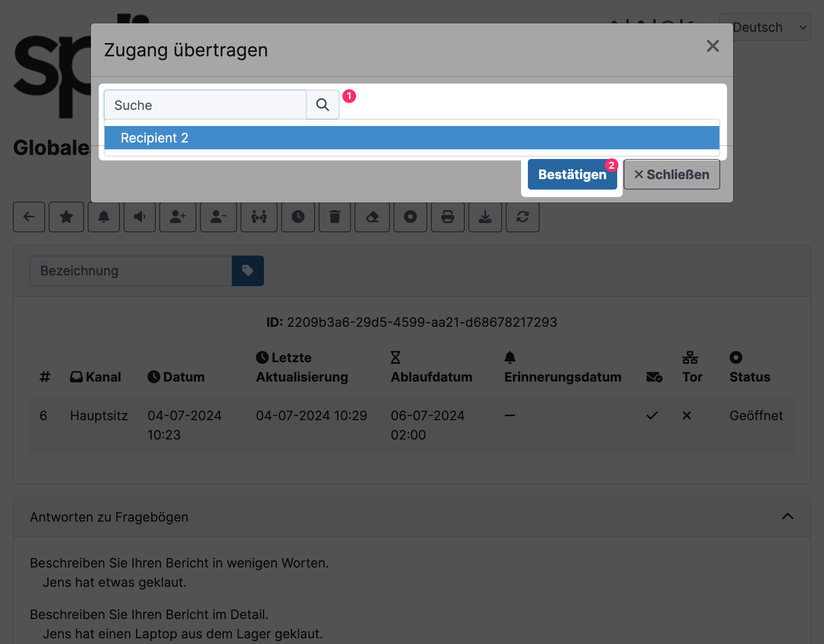Click the notification bell icon
This screenshot has width=824, height=644.
pos(104,217)
